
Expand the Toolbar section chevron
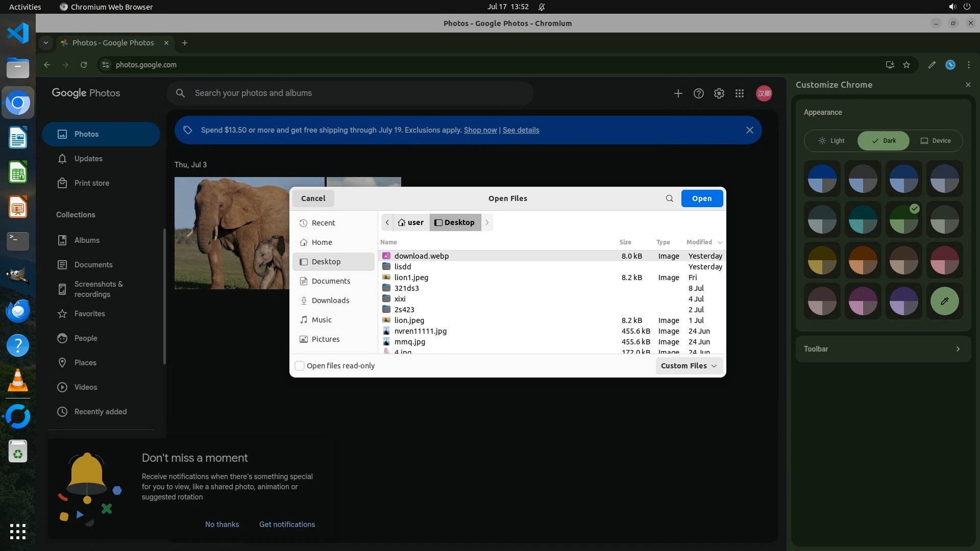[958, 349]
